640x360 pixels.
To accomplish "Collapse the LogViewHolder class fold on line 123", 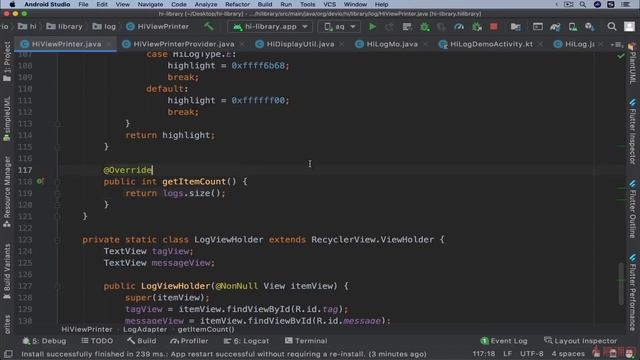I will point(58,240).
